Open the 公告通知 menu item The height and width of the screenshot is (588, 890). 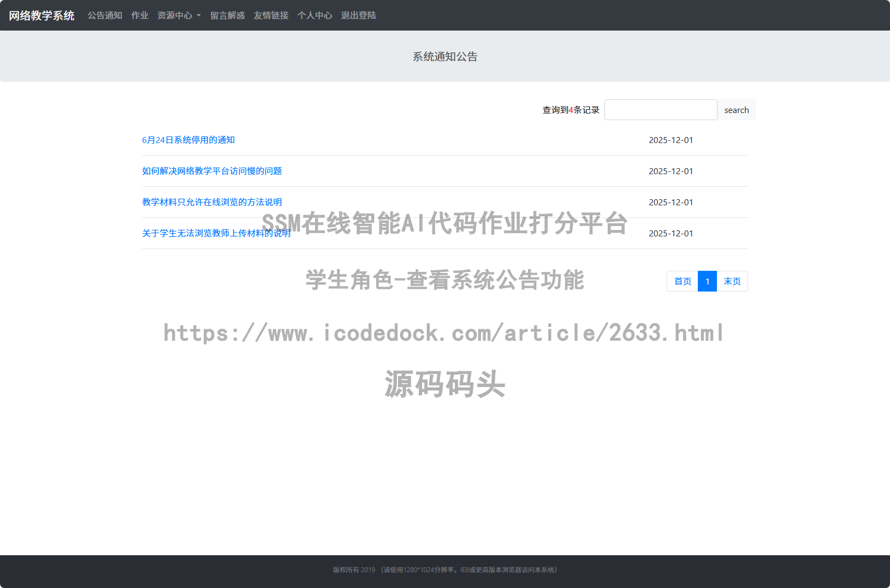pyautogui.click(x=105, y=15)
